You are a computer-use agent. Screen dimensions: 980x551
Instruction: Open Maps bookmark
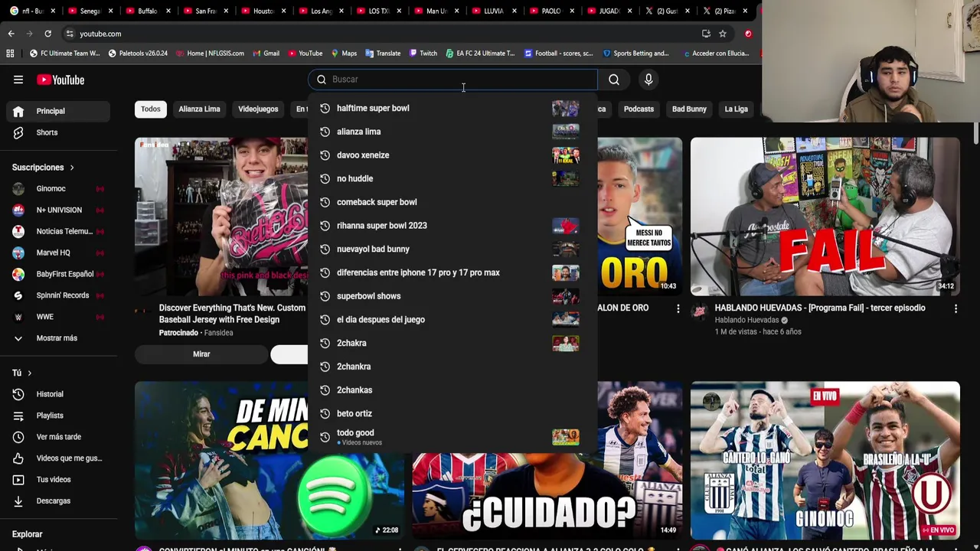[344, 54]
